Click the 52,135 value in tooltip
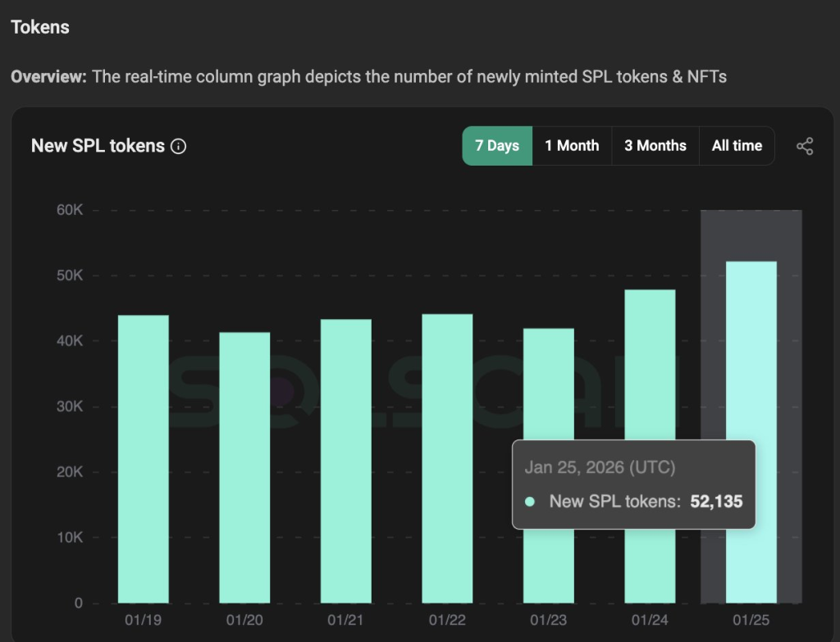The width and height of the screenshot is (840, 642). pos(716,501)
